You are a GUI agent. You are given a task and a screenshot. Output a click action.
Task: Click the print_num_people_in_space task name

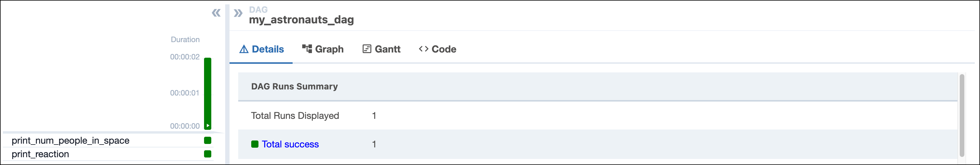70,140
